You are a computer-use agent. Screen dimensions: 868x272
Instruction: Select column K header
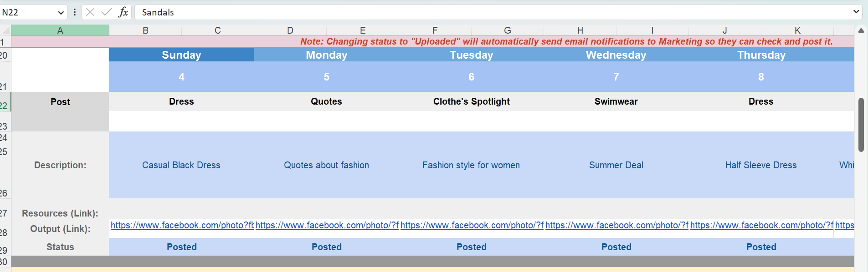point(797,30)
